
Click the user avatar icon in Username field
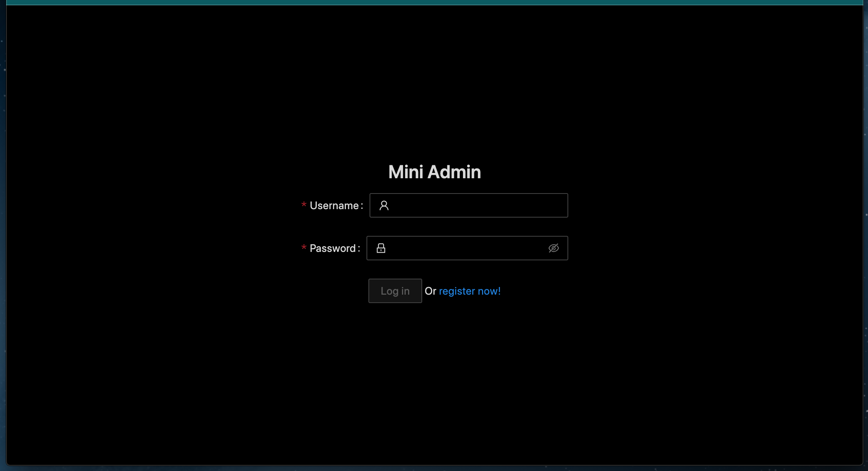pyautogui.click(x=384, y=206)
